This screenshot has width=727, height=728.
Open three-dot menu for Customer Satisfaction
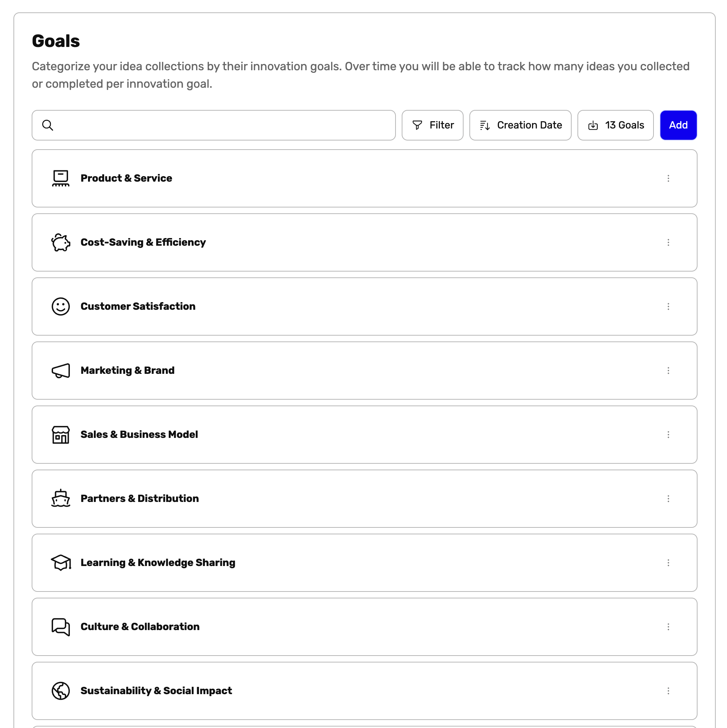coord(668,306)
